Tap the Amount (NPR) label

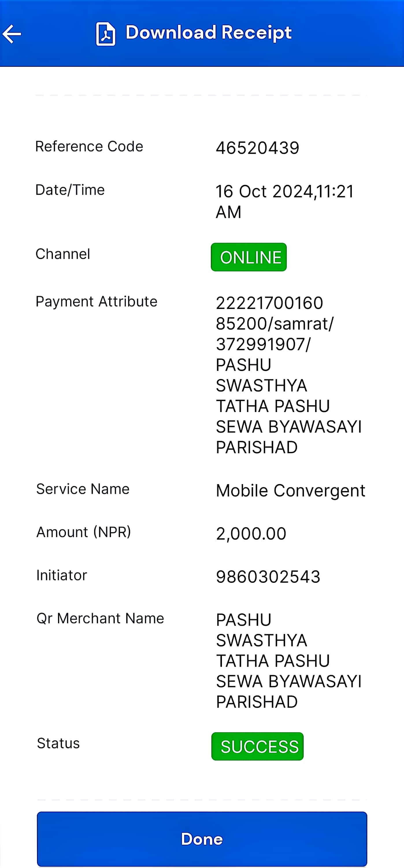(x=84, y=532)
